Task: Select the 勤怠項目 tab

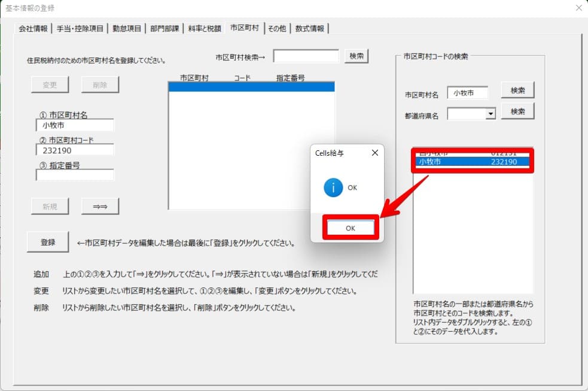Action: [126, 28]
